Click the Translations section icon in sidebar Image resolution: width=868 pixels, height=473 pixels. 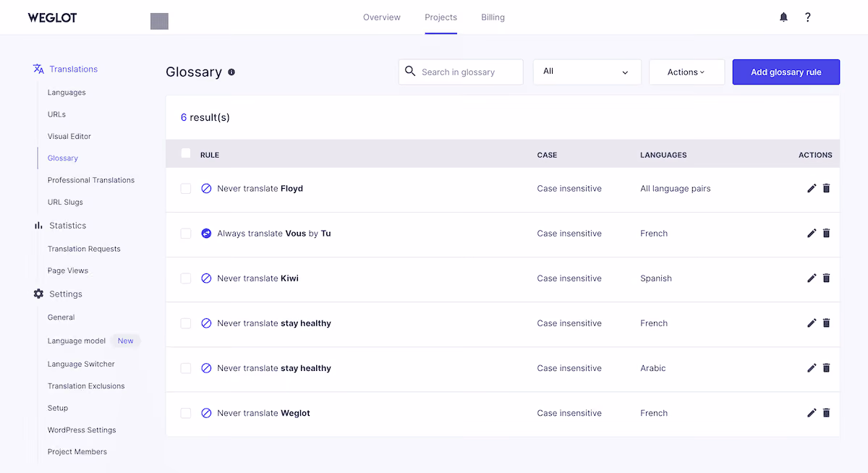point(38,69)
